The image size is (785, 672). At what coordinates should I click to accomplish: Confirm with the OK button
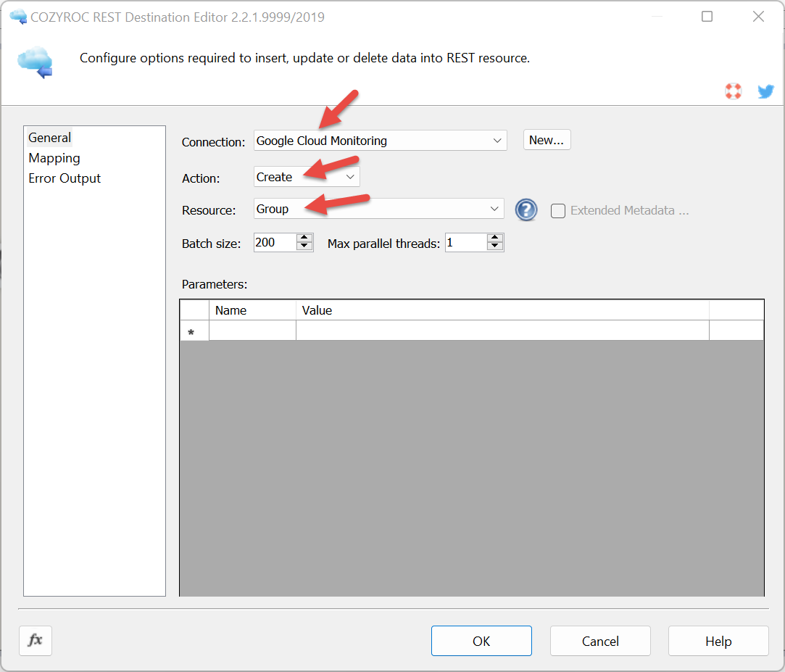[481, 641]
